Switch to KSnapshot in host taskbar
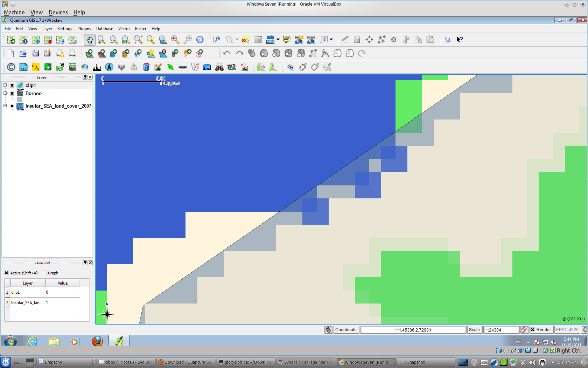This screenshot has width=588, height=368. coord(426,362)
